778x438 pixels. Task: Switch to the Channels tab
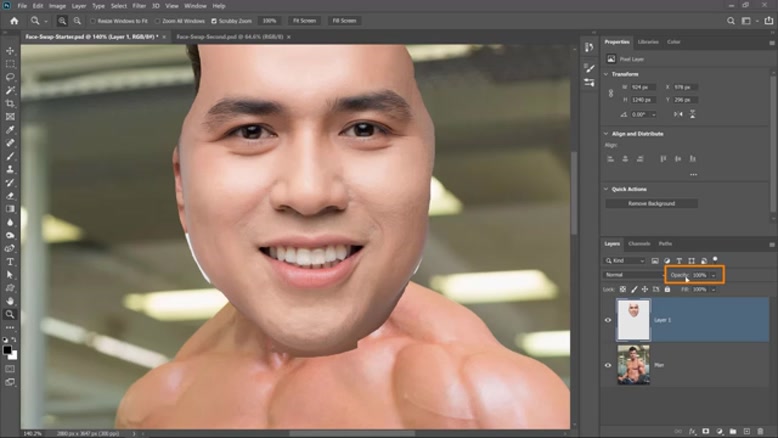pos(639,244)
